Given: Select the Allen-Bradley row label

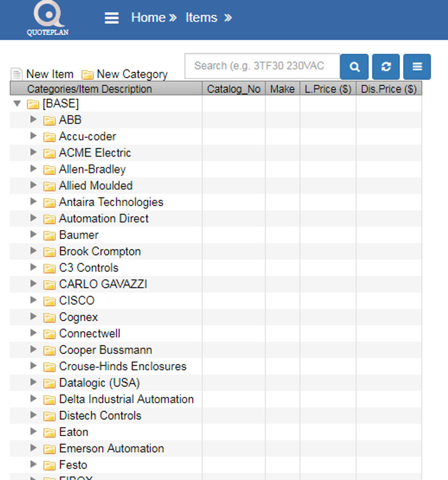Looking at the screenshot, I should tap(92, 169).
